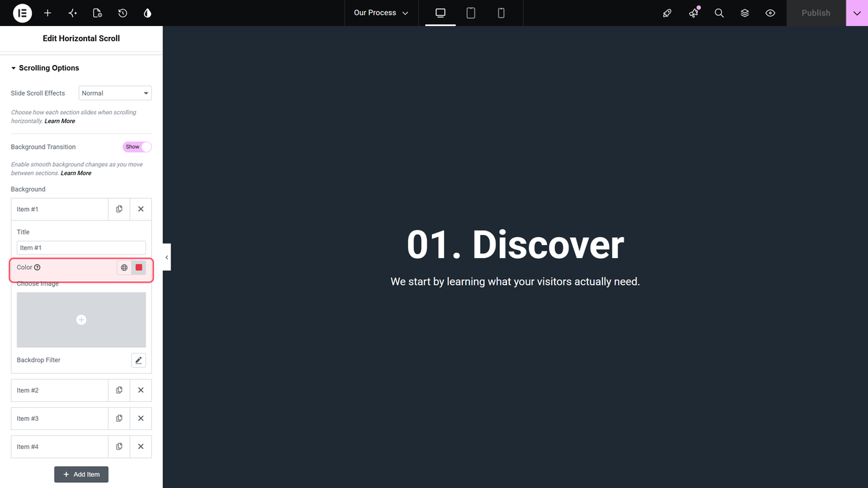Screen dimensions: 868x488
Task: Remove Item #4
Action: click(x=141, y=447)
